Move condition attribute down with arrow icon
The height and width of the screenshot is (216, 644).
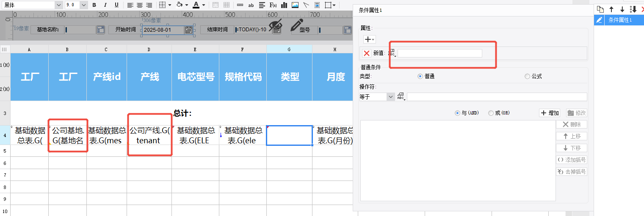pos(622,9)
